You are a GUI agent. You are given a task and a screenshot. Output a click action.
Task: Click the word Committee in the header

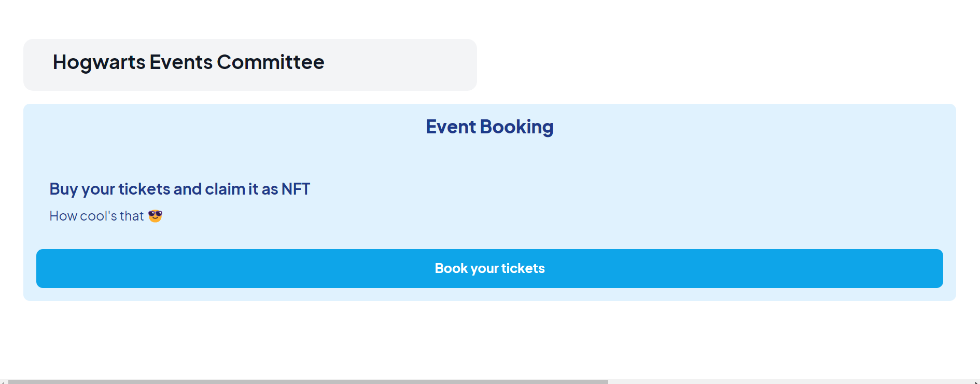point(270,62)
